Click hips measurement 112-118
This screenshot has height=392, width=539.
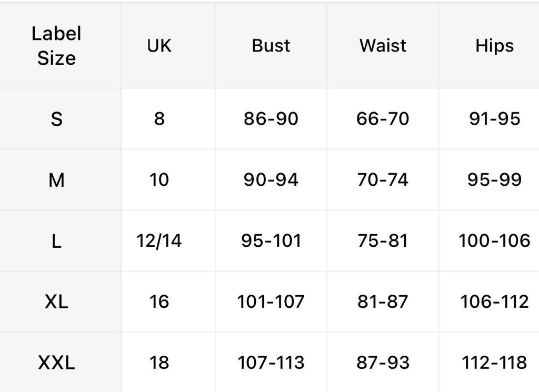(494, 363)
